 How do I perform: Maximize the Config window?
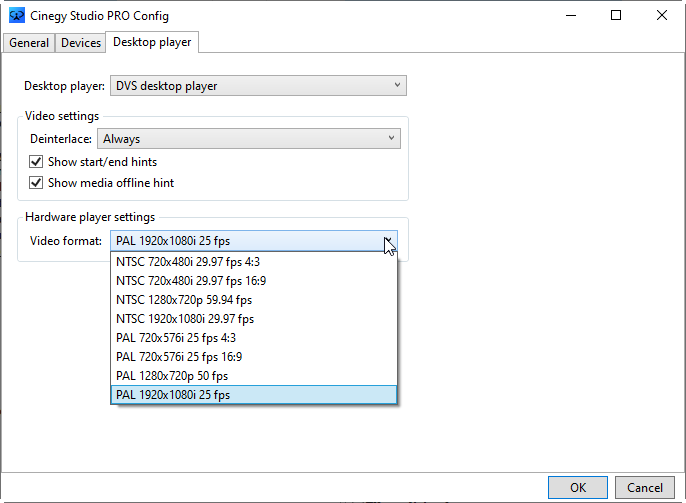616,16
